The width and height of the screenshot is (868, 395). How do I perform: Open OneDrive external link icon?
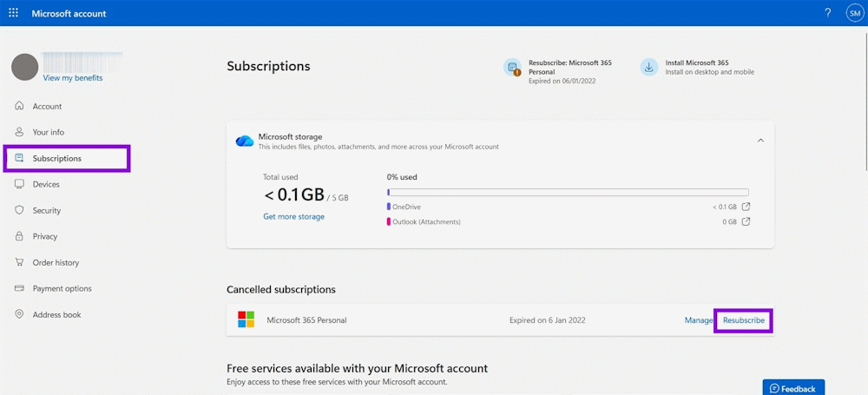(746, 207)
